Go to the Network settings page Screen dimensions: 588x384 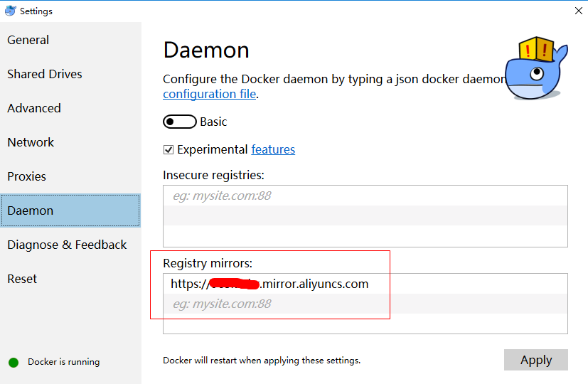[x=31, y=142]
